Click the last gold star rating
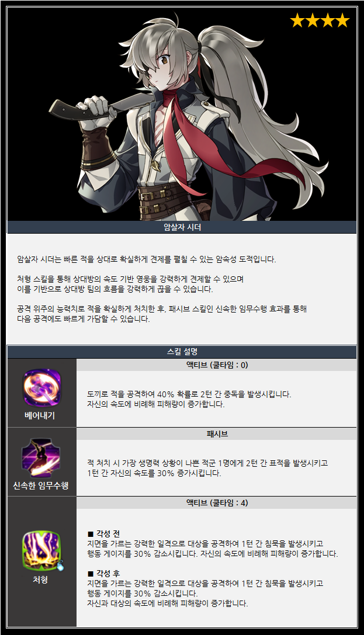The width and height of the screenshot is (364, 635). point(342,20)
